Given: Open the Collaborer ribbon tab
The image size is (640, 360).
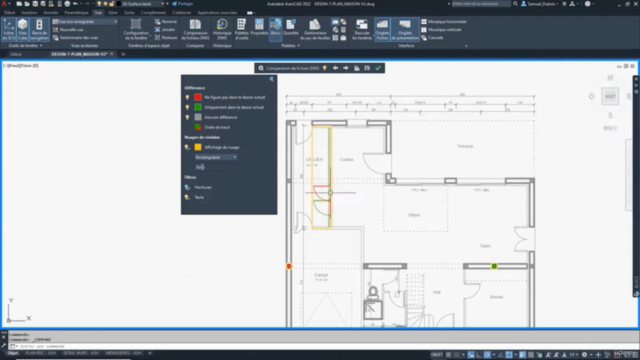Looking at the screenshot, I should coord(182,13).
